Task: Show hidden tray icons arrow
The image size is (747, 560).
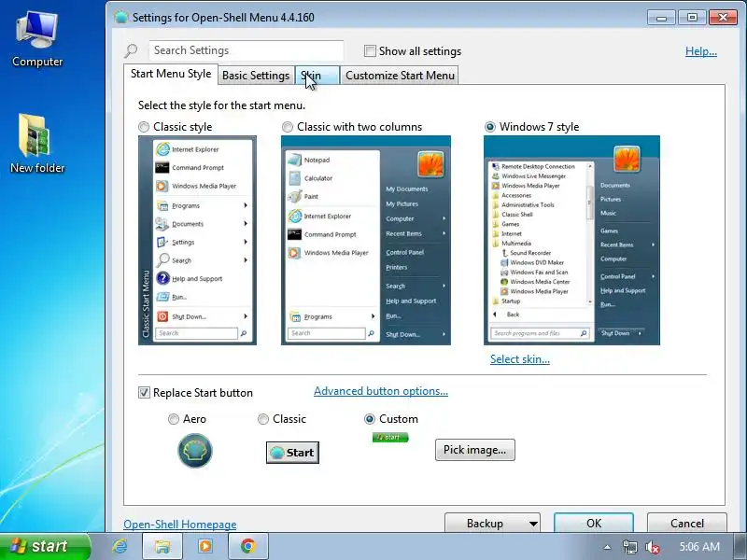Action: pos(607,547)
